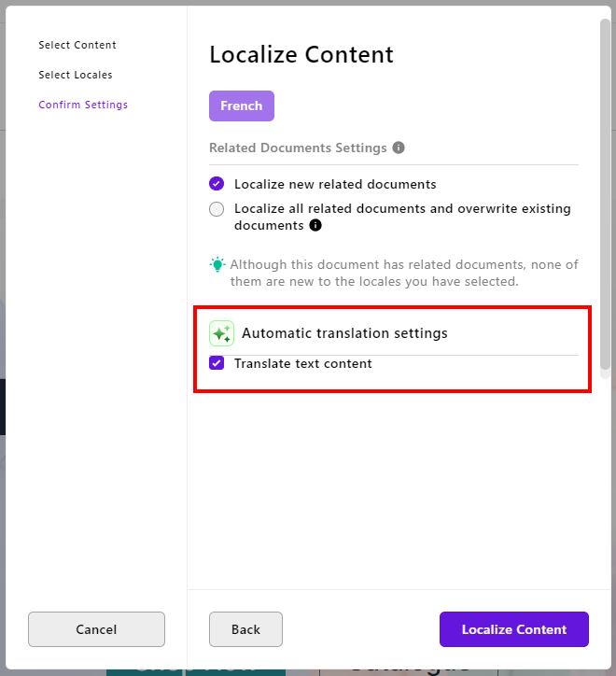The height and width of the screenshot is (676, 616).
Task: Open the Confirm Settings step
Action: pyautogui.click(x=83, y=105)
